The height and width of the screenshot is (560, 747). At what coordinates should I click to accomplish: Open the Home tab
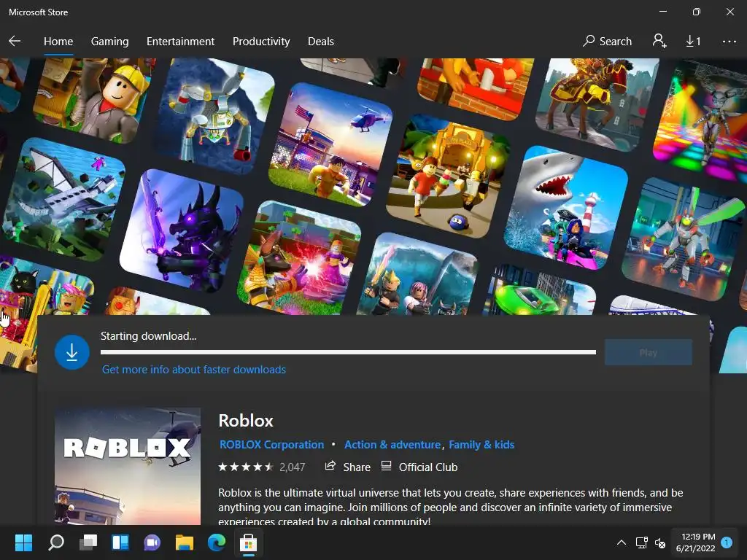[58, 42]
